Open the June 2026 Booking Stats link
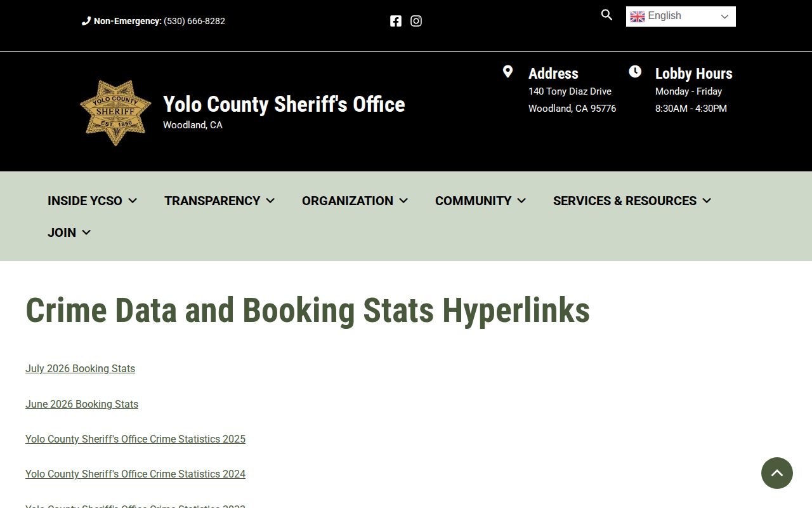 pyautogui.click(x=82, y=404)
